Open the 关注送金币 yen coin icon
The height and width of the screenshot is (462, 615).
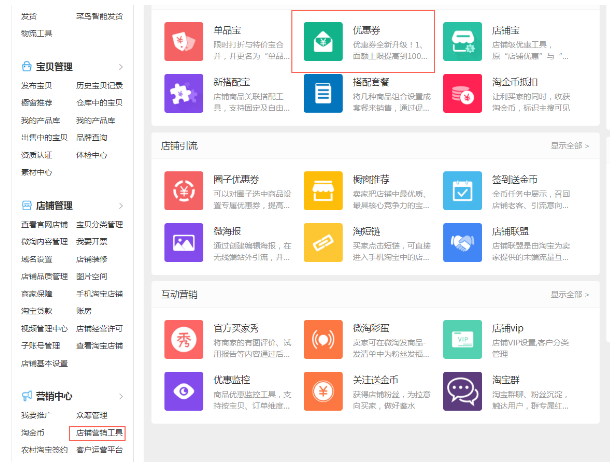pyautogui.click(x=323, y=391)
